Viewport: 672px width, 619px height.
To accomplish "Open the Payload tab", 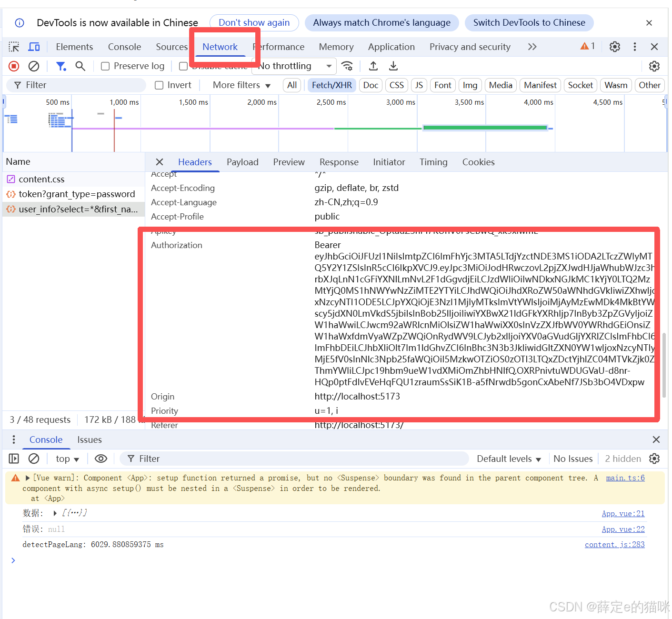I will point(242,162).
